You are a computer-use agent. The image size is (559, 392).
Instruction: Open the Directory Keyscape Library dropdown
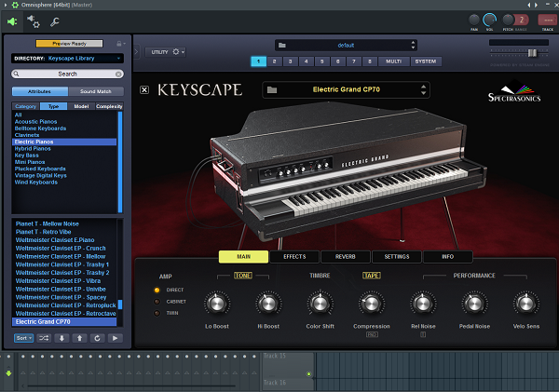67,59
